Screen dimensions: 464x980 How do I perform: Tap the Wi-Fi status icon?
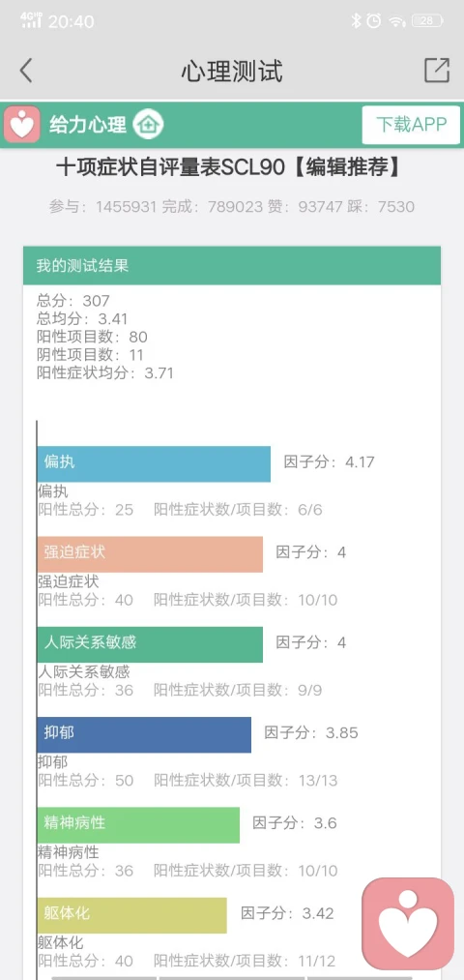pyautogui.click(x=397, y=21)
